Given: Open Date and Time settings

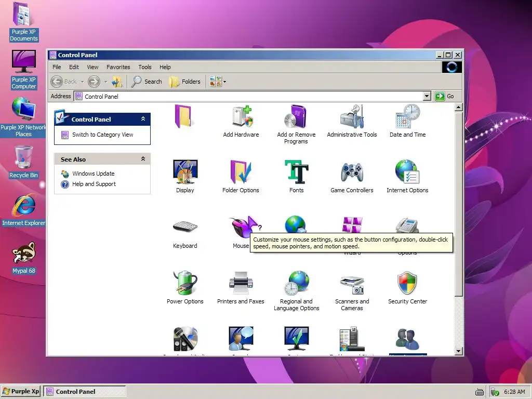Looking at the screenshot, I should (x=407, y=121).
